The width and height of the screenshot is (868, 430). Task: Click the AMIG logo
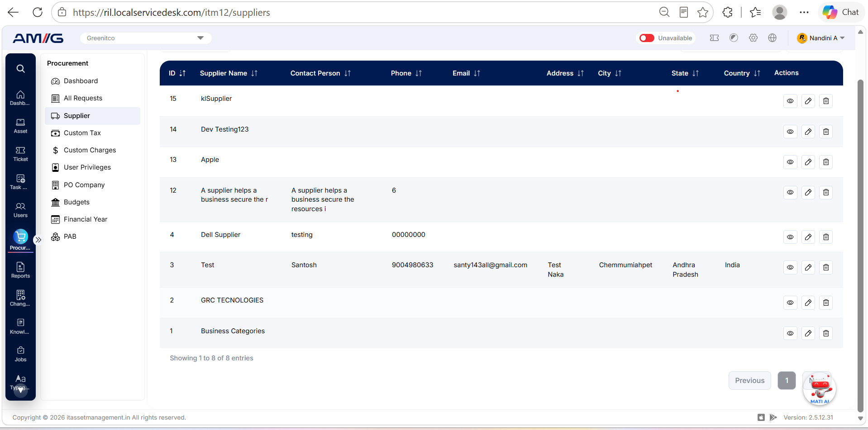point(38,38)
